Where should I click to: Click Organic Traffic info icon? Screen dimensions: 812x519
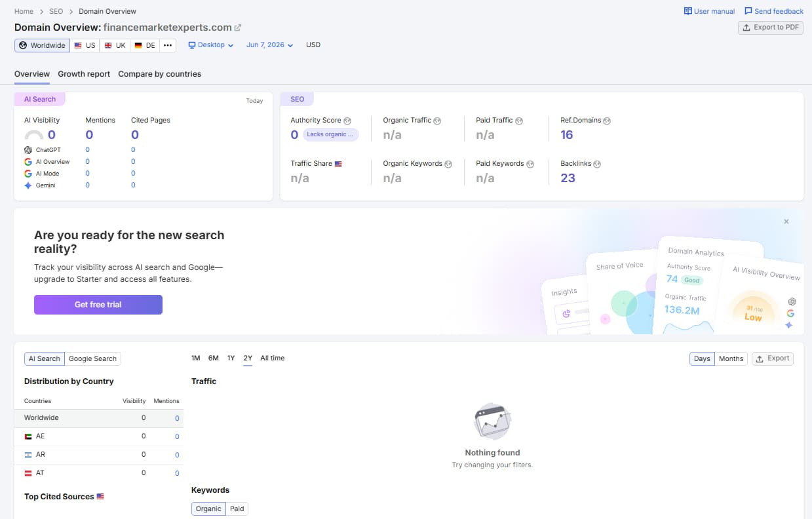pyautogui.click(x=437, y=121)
